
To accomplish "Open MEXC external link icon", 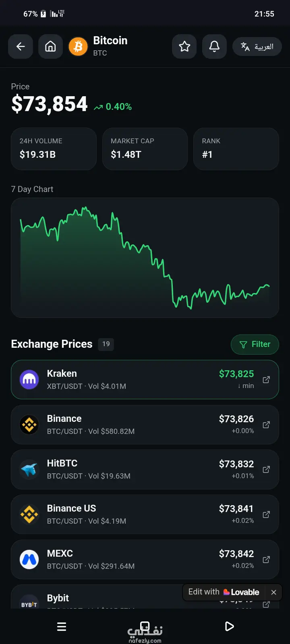I will pyautogui.click(x=266, y=559).
